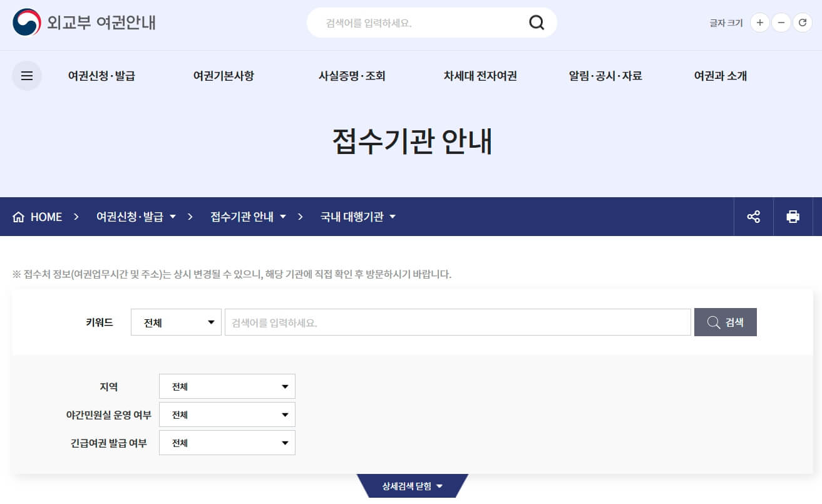The width and height of the screenshot is (822, 504).
Task: Open the hamburger navigation menu
Action: coord(26,75)
